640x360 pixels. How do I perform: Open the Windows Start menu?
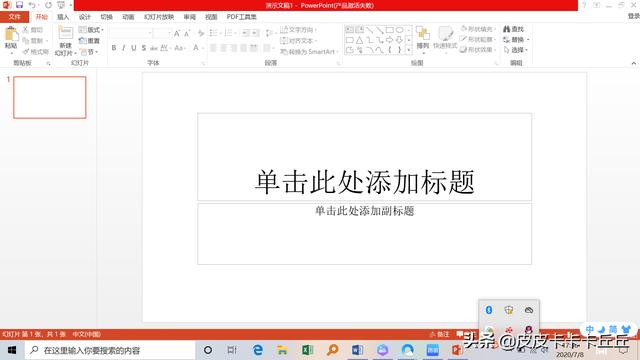(12, 350)
